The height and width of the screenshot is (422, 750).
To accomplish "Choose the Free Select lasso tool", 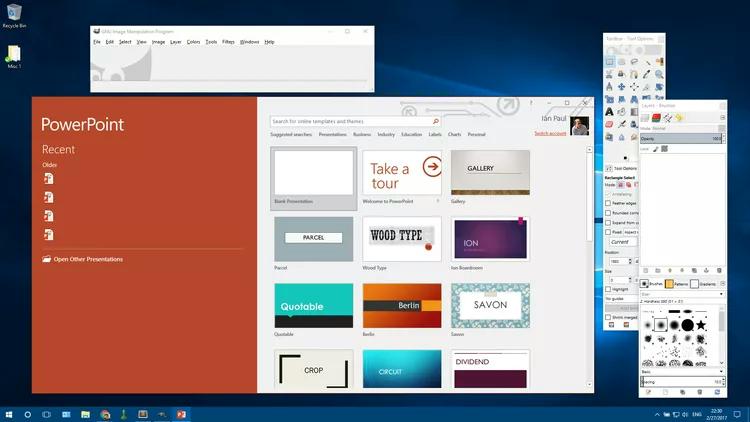I will tap(634, 61).
